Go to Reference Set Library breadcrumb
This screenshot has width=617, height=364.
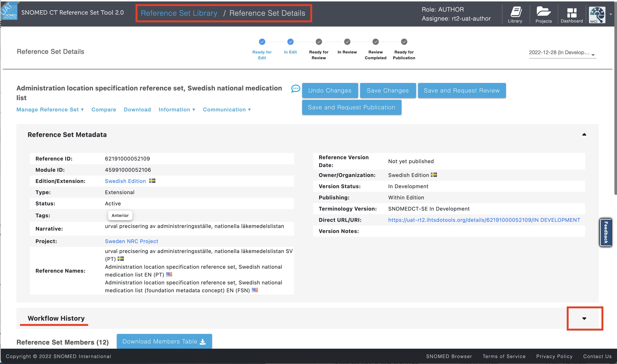(x=179, y=13)
